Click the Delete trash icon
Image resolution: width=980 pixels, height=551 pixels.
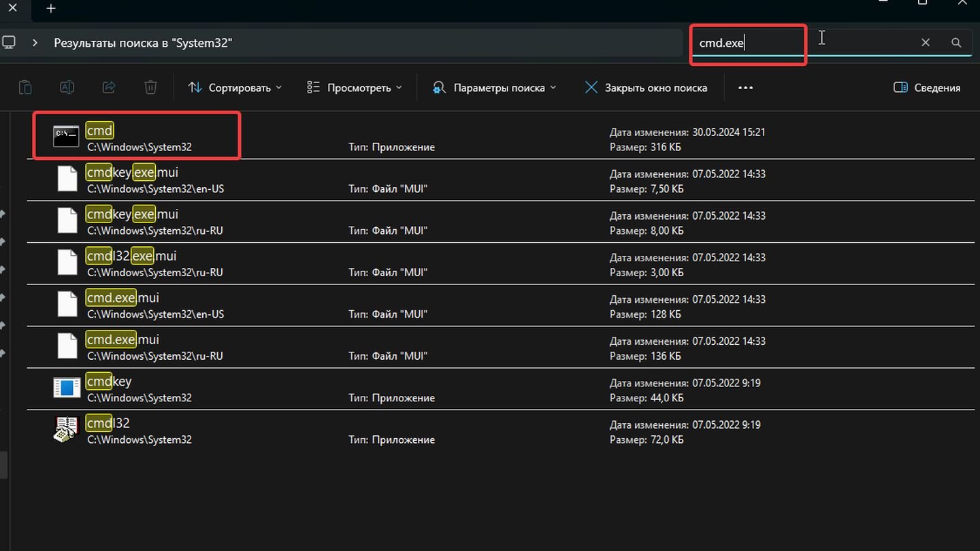pos(150,87)
